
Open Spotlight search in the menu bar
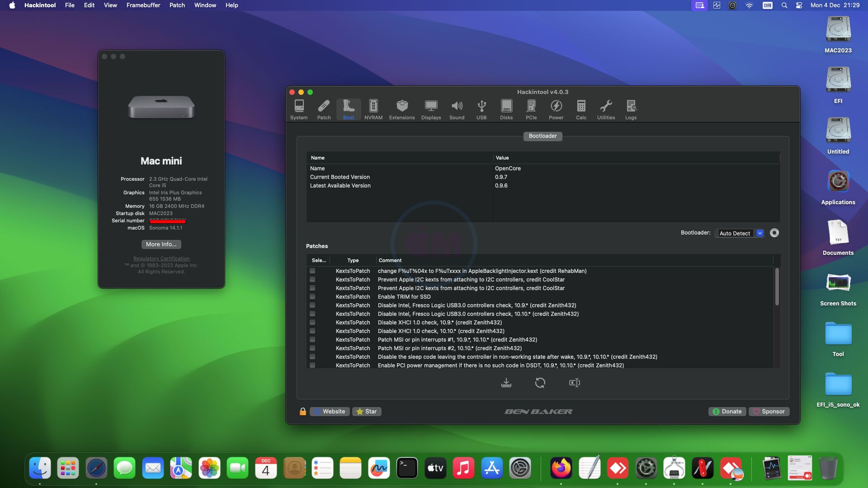point(784,5)
